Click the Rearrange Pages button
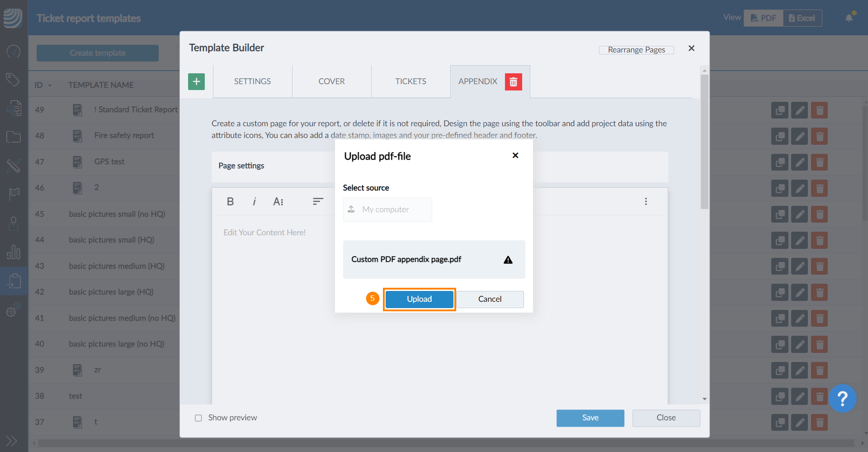The width and height of the screenshot is (868, 452). [x=636, y=50]
